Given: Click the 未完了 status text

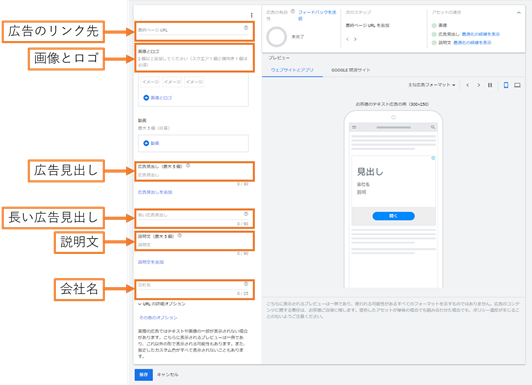Looking at the screenshot, I should [x=298, y=37].
